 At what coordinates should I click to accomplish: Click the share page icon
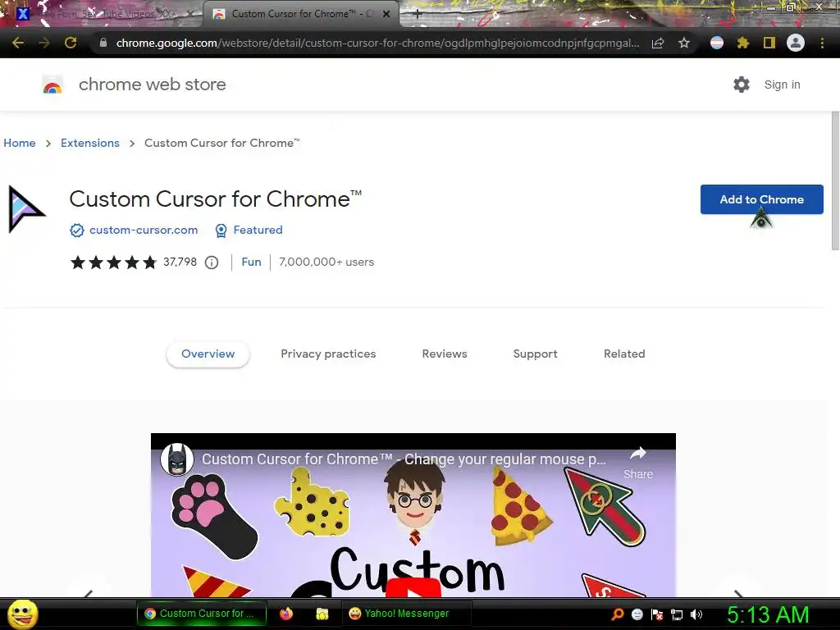658,43
